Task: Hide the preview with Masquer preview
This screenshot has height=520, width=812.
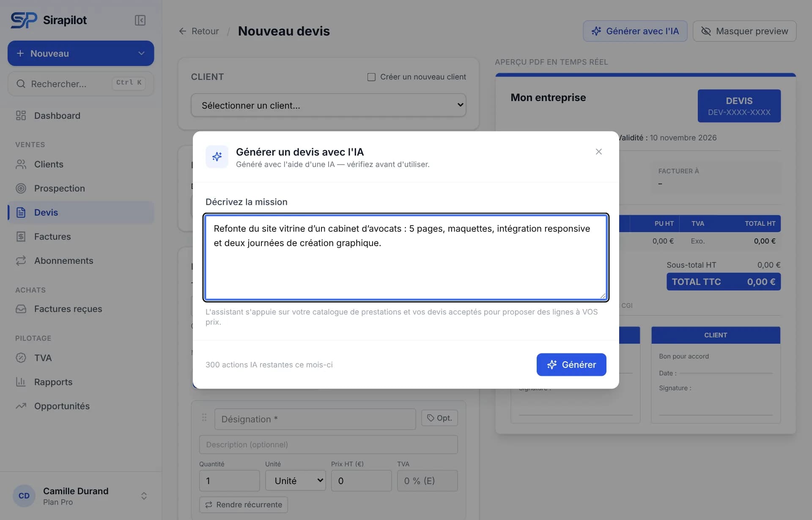Action: point(744,31)
